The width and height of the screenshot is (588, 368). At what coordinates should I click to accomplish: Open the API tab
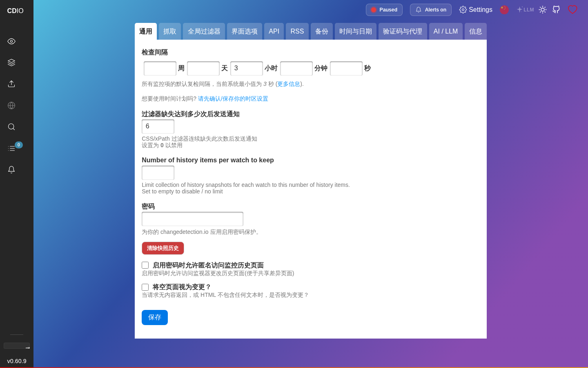point(274,31)
